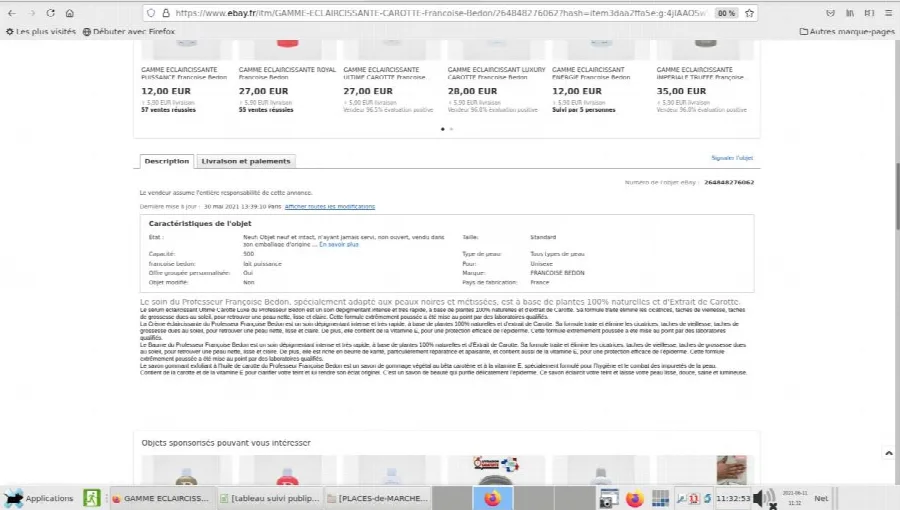
Task: Click the green exit-sign logout icon
Action: pyautogui.click(x=91, y=498)
